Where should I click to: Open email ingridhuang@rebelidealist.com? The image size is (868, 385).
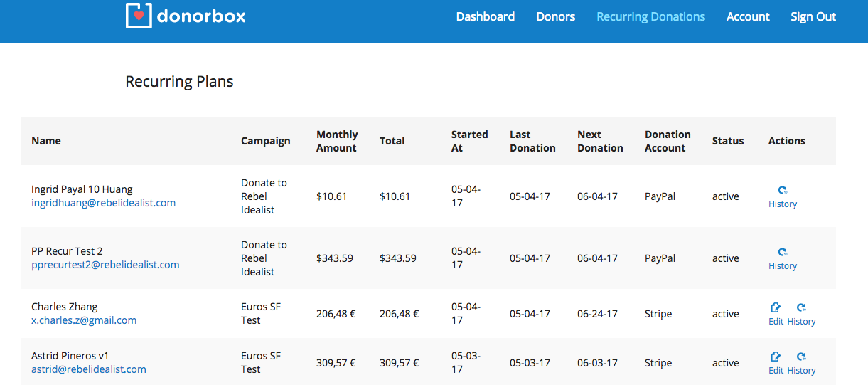tap(103, 203)
